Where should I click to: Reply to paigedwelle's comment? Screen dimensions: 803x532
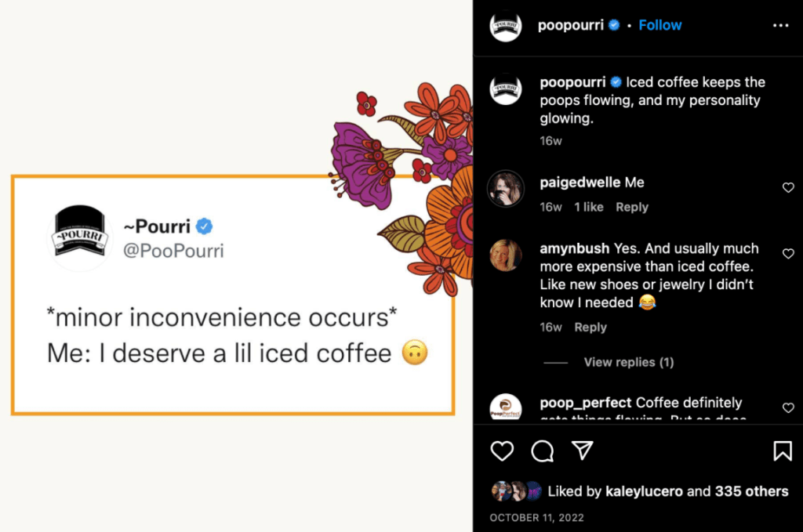[x=631, y=207]
